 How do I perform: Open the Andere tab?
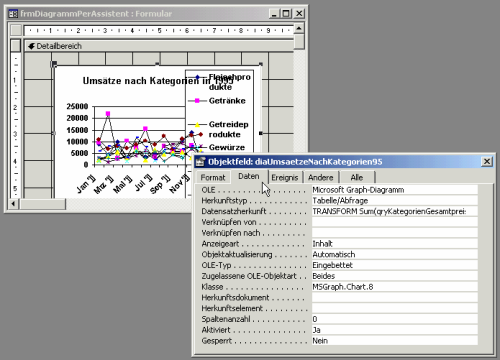click(320, 177)
